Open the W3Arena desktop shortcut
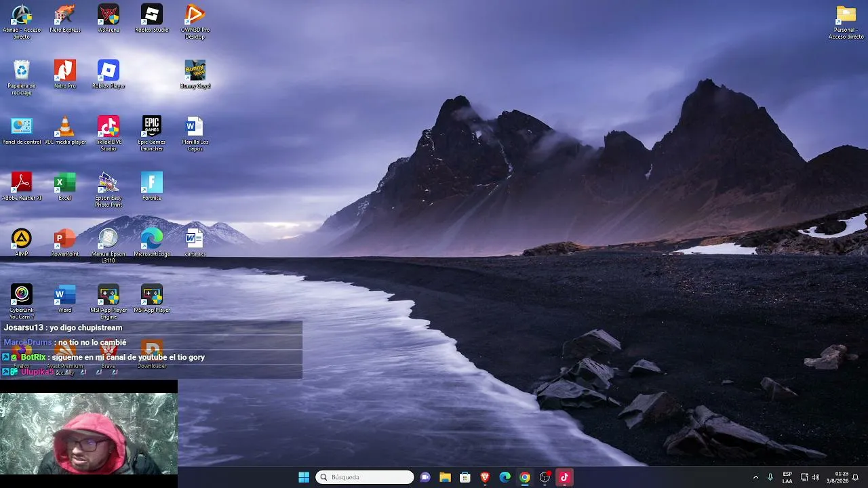This screenshot has height=488, width=868. (x=108, y=18)
